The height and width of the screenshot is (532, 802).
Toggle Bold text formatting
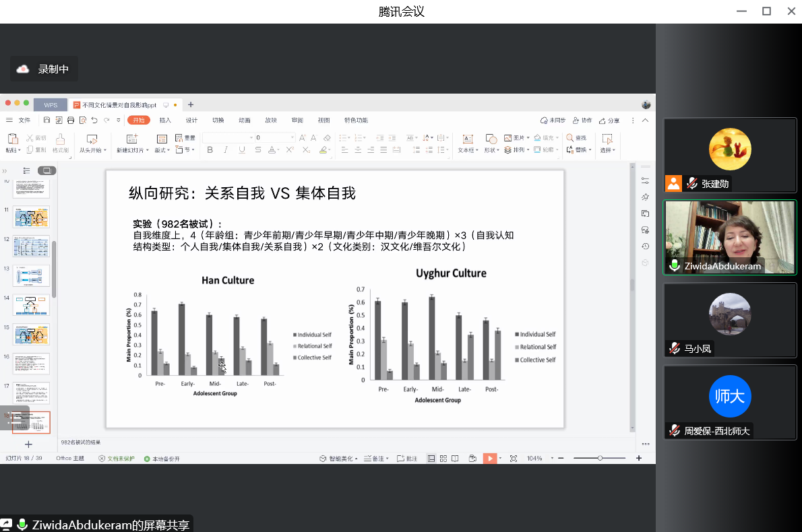(210, 150)
